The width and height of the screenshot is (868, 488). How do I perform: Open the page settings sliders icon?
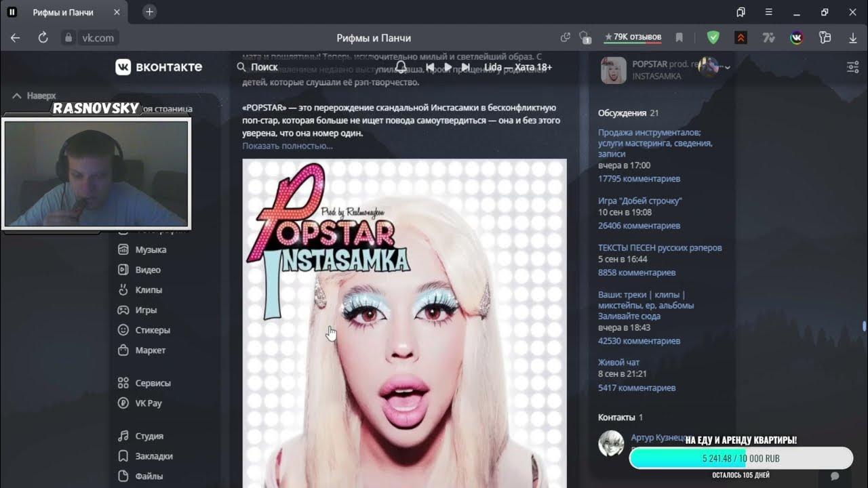click(852, 67)
